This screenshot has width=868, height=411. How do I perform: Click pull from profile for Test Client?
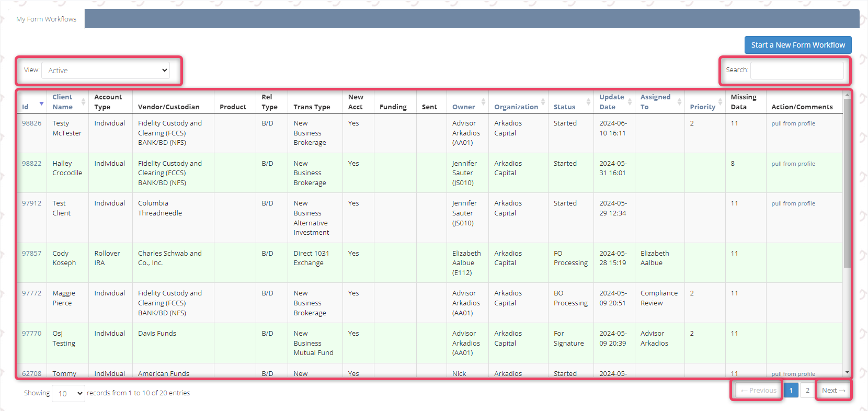click(x=793, y=204)
